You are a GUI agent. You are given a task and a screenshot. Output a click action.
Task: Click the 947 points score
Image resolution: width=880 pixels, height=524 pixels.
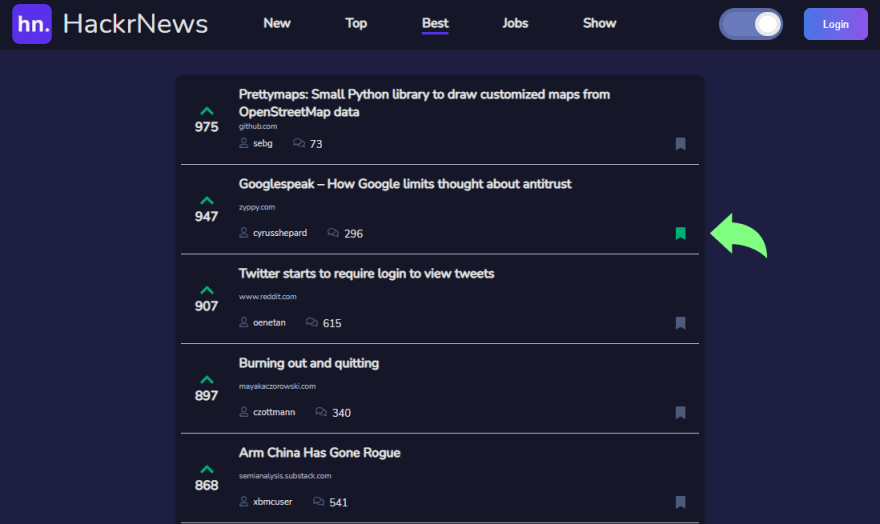coord(207,217)
